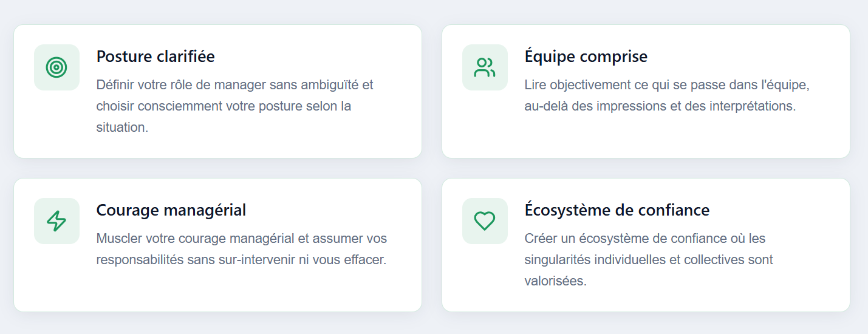Click the people icon beside Équipe comprise

[x=485, y=67]
